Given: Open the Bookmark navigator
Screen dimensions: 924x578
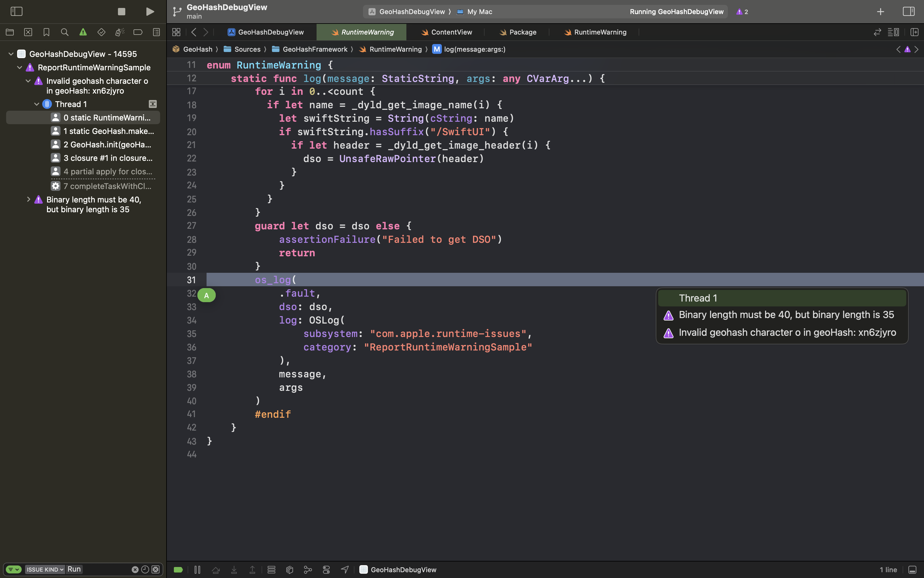Looking at the screenshot, I should tap(46, 32).
